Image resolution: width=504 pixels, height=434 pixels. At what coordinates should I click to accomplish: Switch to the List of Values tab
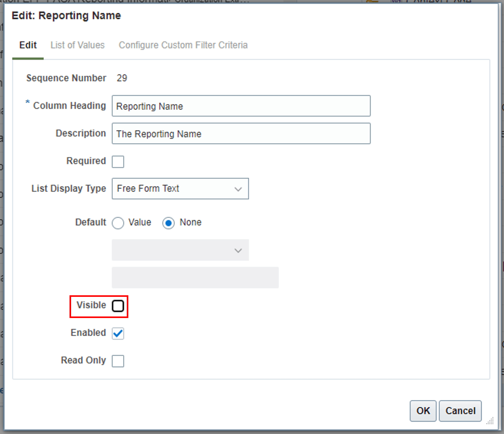77,45
